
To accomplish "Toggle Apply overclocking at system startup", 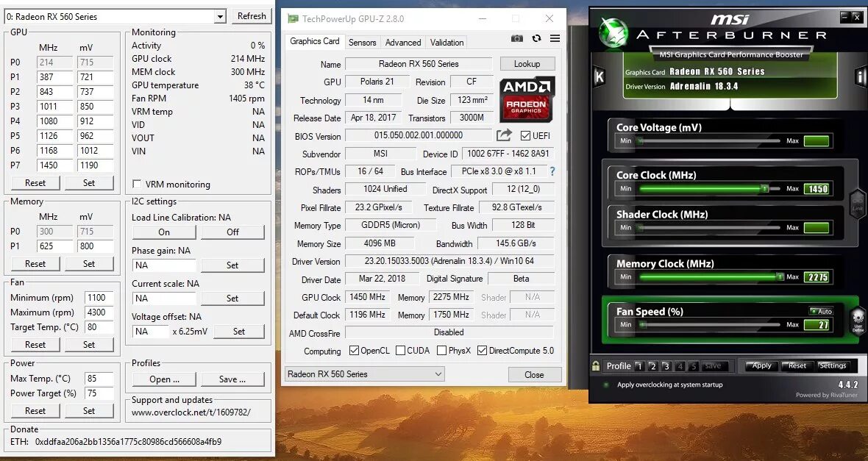I will (x=607, y=385).
